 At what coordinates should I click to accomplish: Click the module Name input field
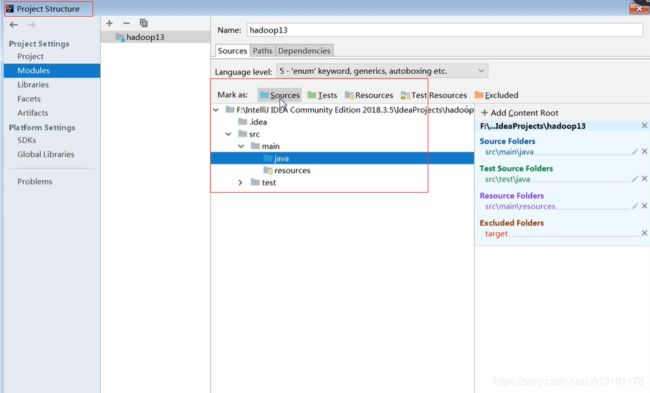[445, 30]
